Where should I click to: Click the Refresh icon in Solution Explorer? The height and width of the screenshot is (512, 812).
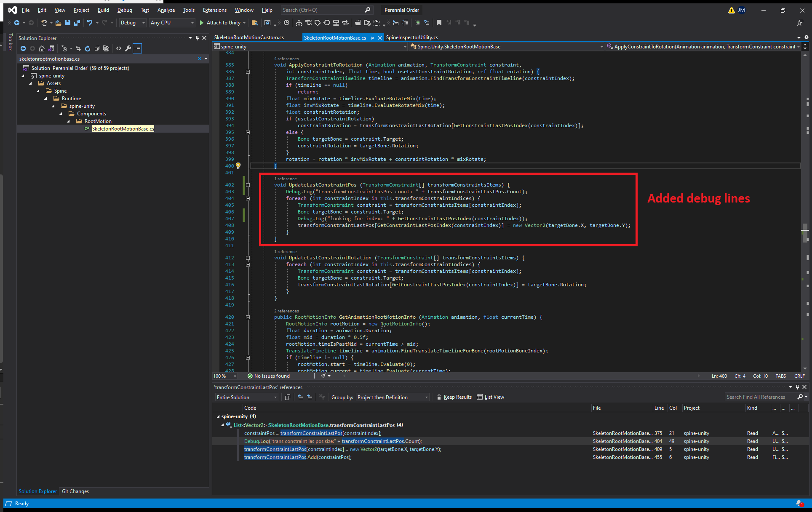(88, 48)
